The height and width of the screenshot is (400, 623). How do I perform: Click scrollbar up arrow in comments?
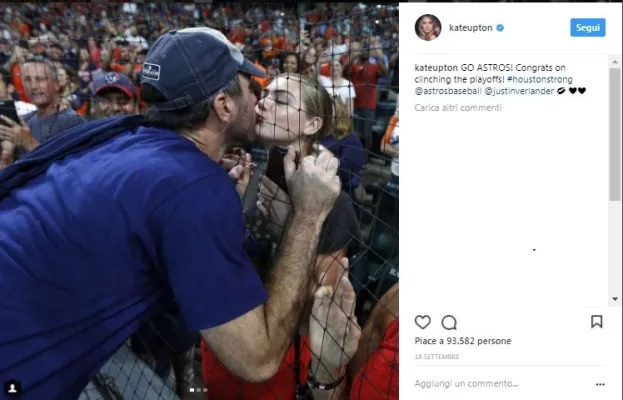coord(615,62)
